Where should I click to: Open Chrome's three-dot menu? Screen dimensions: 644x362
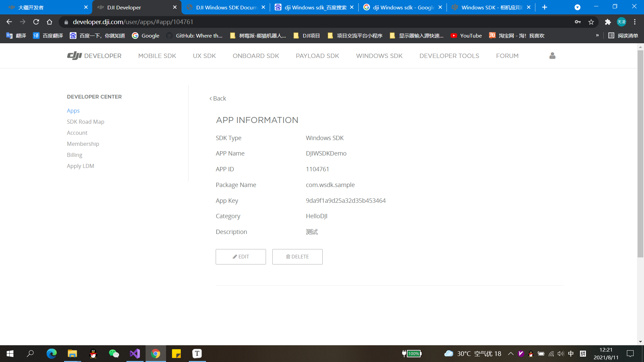pyautogui.click(x=635, y=22)
